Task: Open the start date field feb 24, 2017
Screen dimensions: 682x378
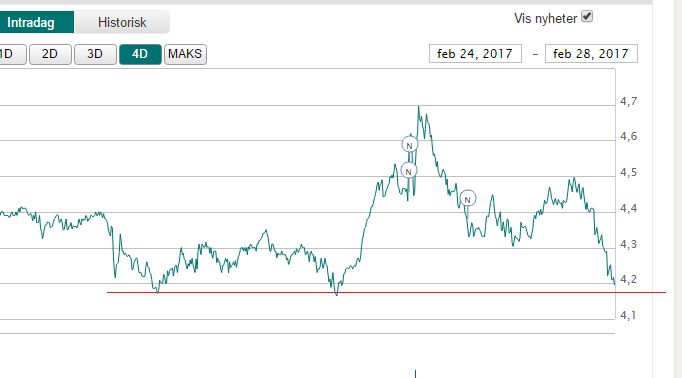Action: click(x=475, y=54)
